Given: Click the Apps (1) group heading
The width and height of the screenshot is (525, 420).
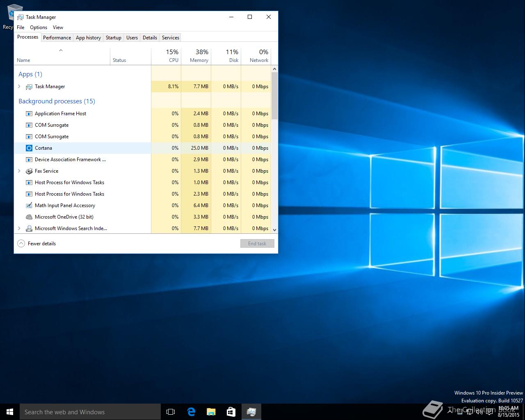Looking at the screenshot, I should pos(30,74).
